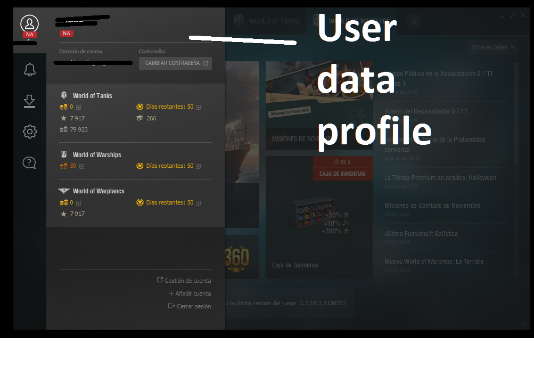The width and height of the screenshot is (534, 392).
Task: Click the World of Warships doubloons icon
Action: [64, 166]
